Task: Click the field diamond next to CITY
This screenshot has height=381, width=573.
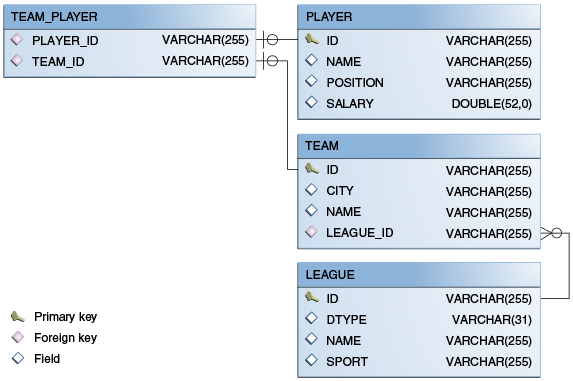Action: click(x=311, y=189)
